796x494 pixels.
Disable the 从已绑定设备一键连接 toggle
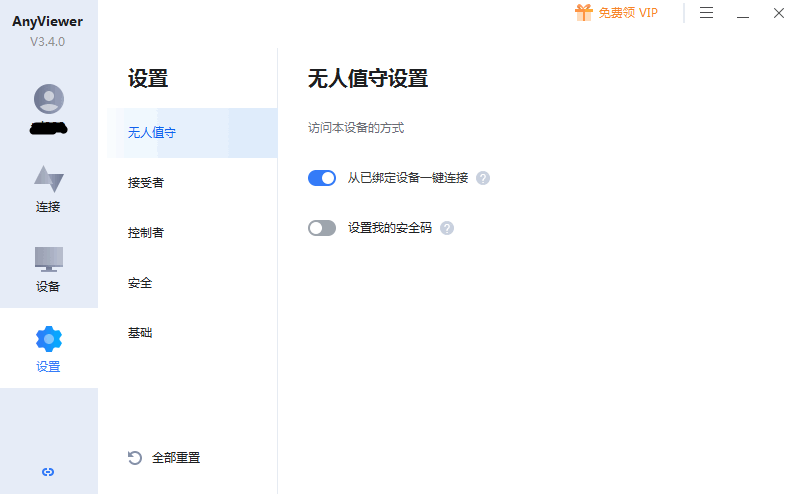click(322, 178)
